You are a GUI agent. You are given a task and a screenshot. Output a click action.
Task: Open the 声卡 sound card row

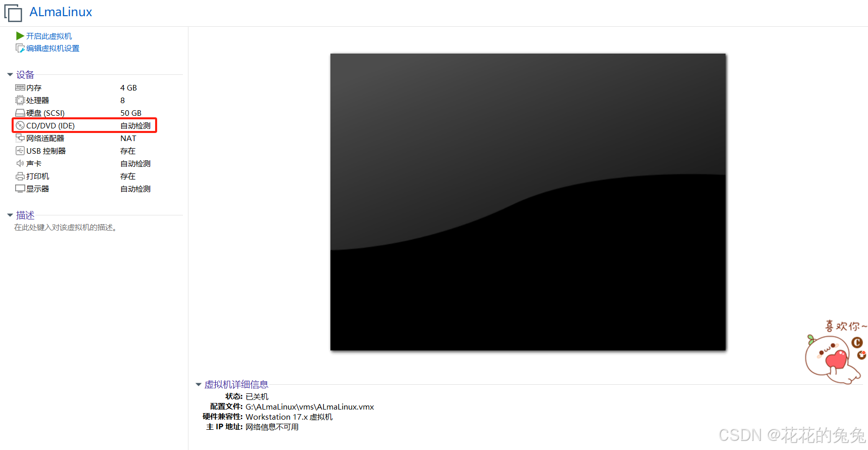coord(84,163)
